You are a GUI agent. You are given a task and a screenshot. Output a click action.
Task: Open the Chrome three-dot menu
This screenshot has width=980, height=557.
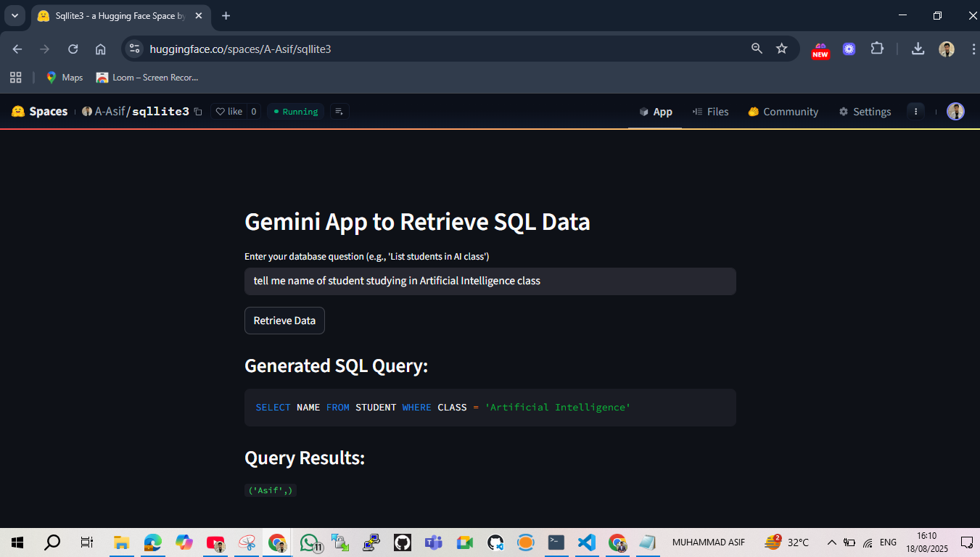tap(972, 49)
